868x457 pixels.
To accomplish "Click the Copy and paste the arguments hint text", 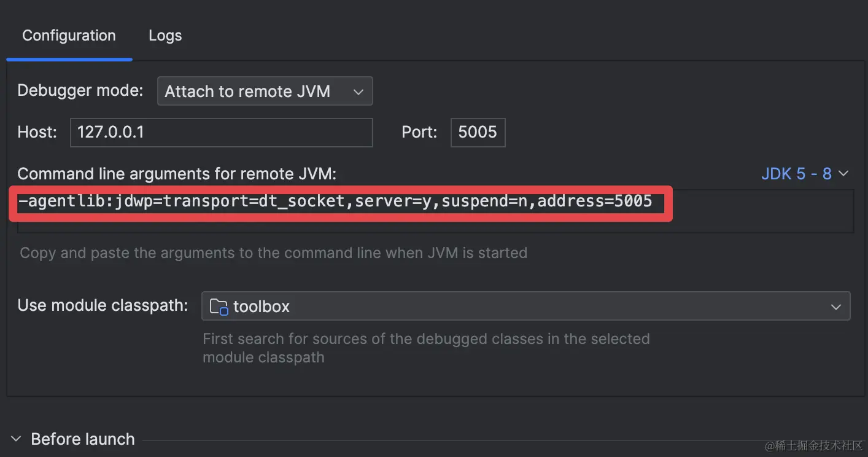I will click(274, 252).
